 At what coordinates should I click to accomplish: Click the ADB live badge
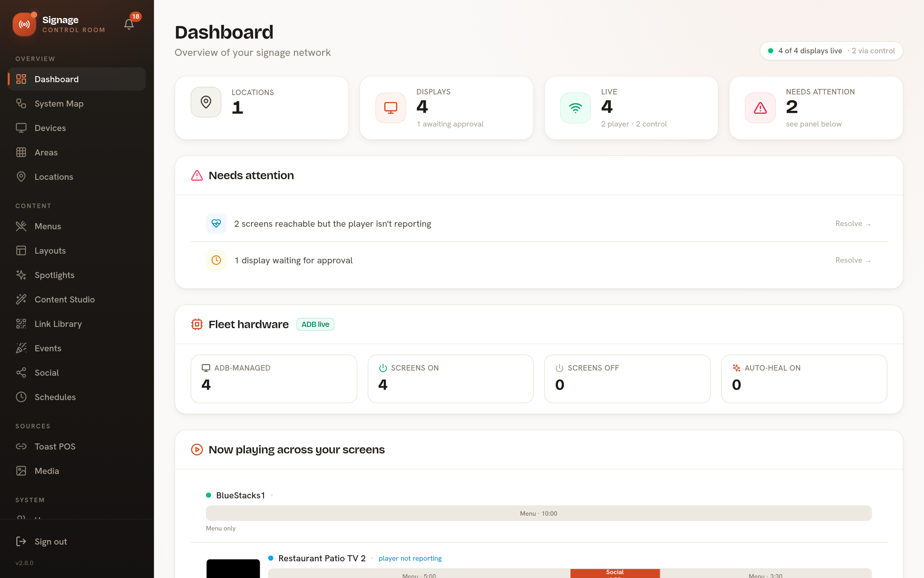pyautogui.click(x=315, y=324)
